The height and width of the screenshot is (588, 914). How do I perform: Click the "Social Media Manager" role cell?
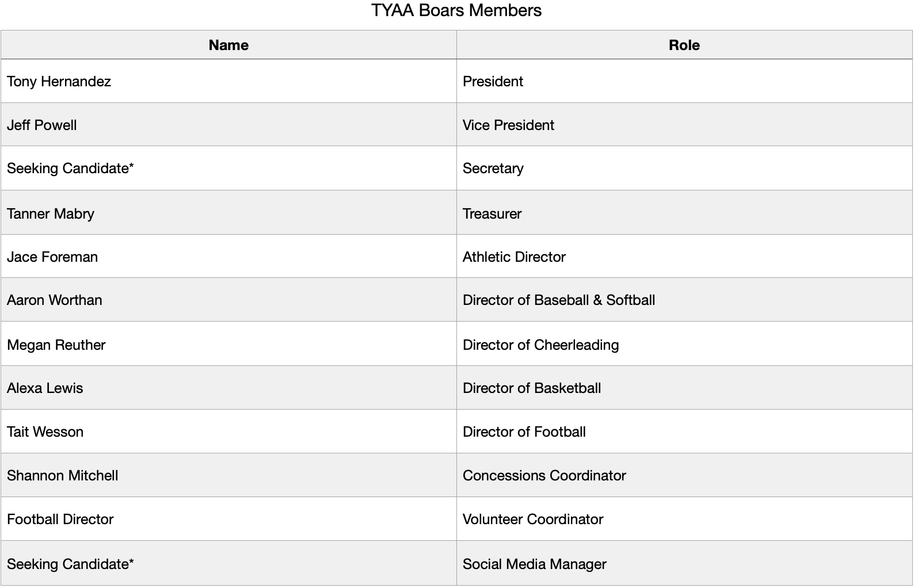pos(535,564)
